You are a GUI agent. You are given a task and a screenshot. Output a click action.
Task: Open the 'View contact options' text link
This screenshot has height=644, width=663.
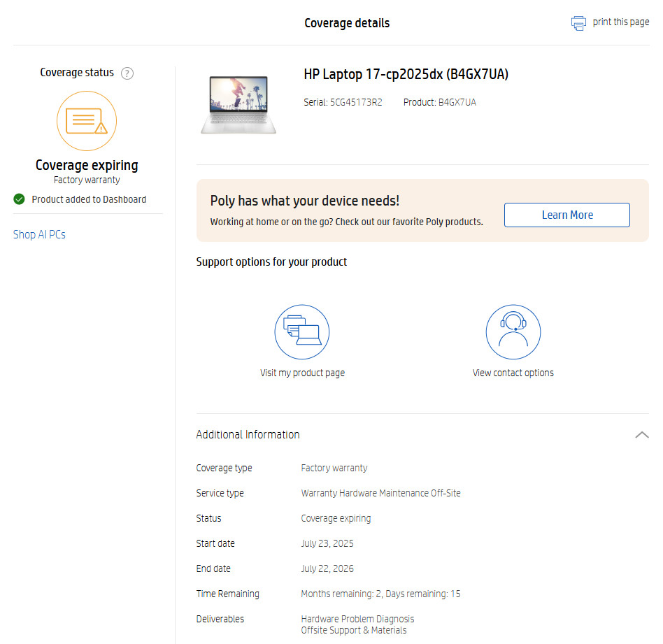(x=513, y=373)
